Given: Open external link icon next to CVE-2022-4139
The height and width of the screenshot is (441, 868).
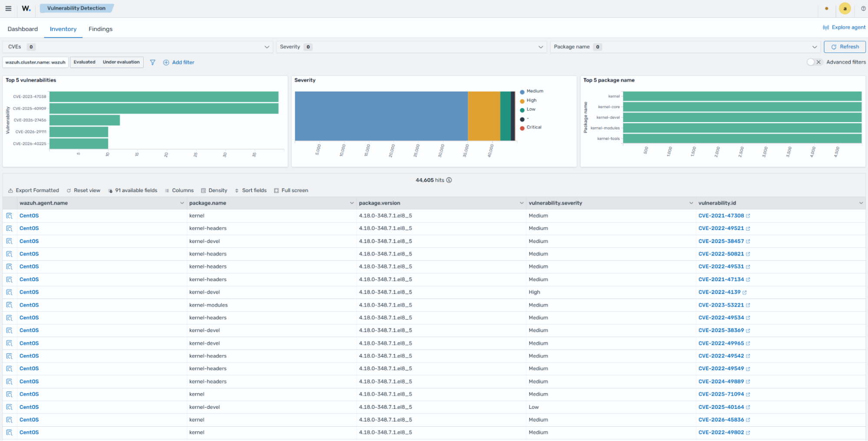Looking at the screenshot, I should [744, 292].
